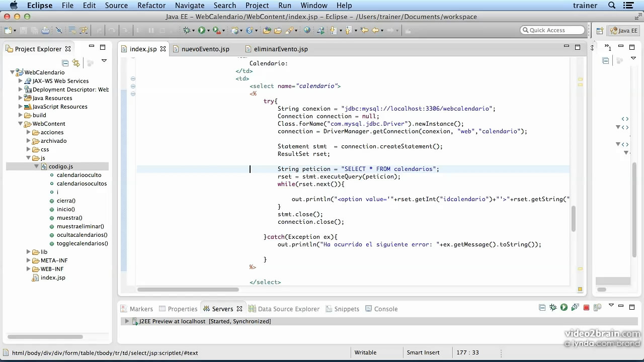Screen dimensions: 644x362
Task: Start server in debug mode icon
Action: tap(553, 307)
